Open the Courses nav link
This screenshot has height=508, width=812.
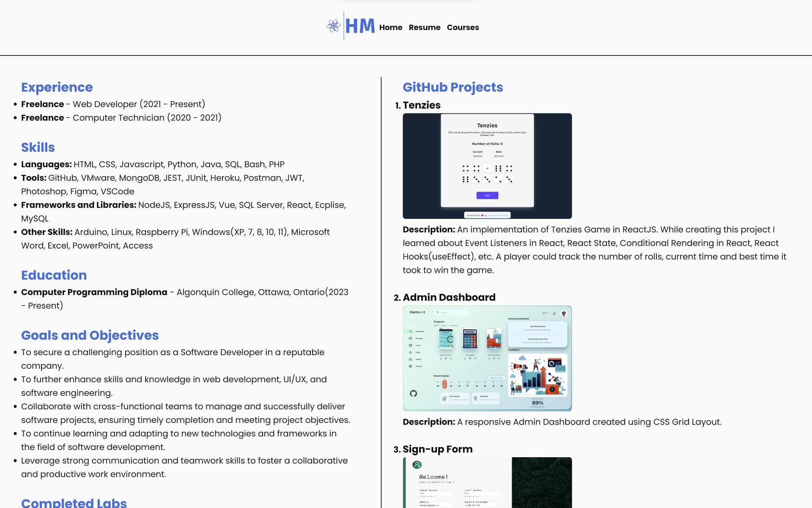point(463,28)
